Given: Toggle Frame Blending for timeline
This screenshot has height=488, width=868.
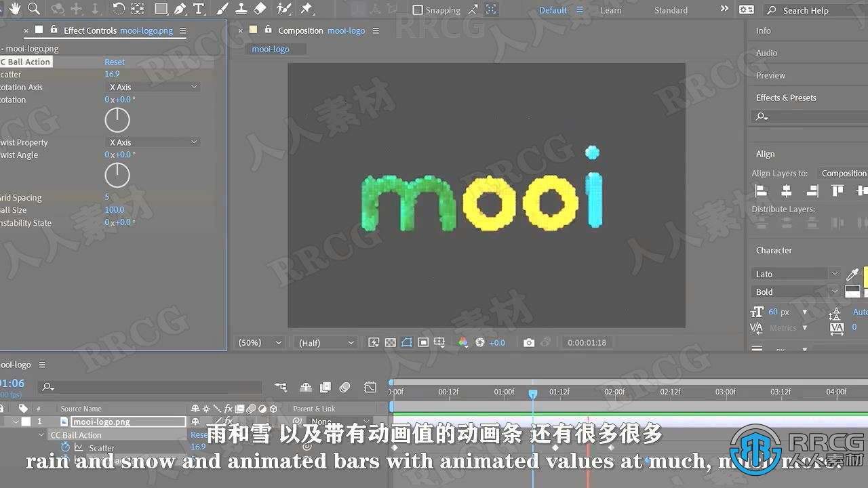Looking at the screenshot, I should tap(325, 387).
